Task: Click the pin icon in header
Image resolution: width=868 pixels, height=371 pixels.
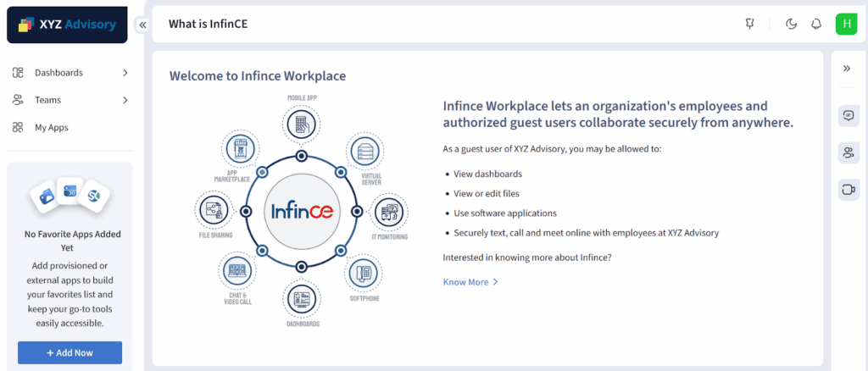Action: (749, 24)
